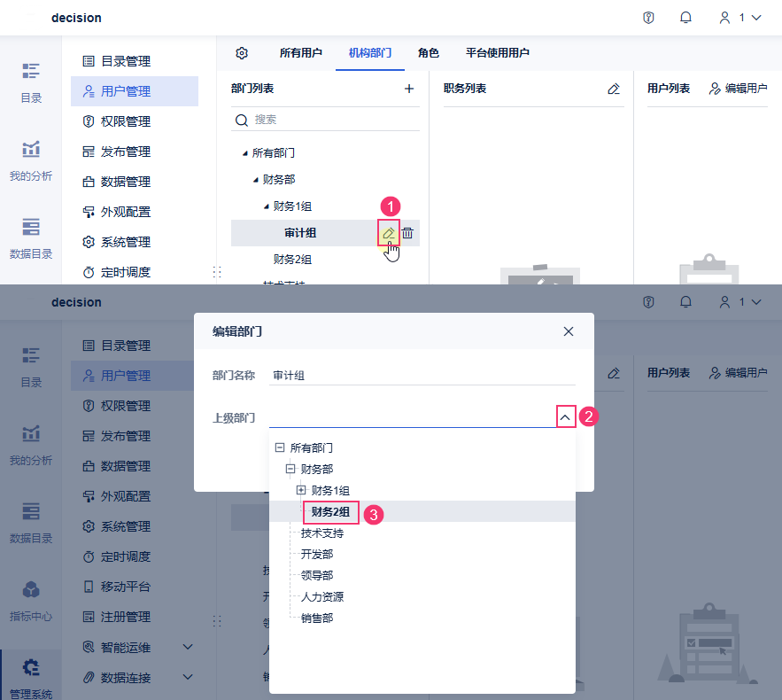Add a department with the plus icon
This screenshot has width=782, height=700.
pos(409,89)
